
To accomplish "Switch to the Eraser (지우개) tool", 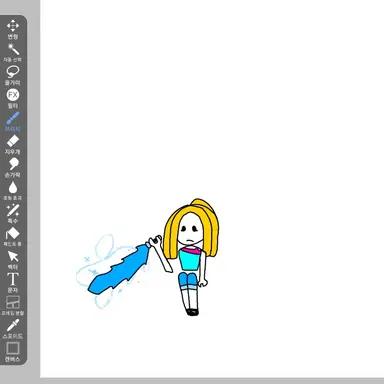I will coord(13,145).
